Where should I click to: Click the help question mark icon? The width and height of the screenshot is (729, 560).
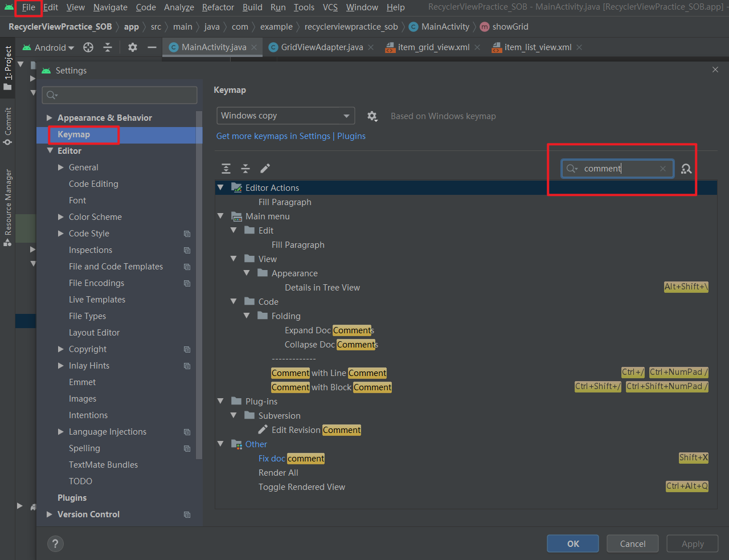point(55,543)
